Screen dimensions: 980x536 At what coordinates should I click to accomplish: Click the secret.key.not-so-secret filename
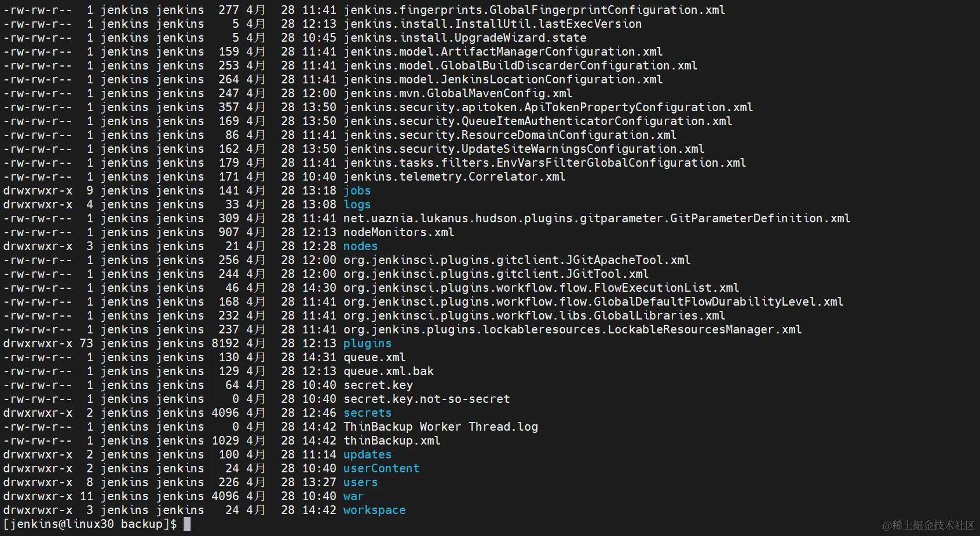pos(426,399)
